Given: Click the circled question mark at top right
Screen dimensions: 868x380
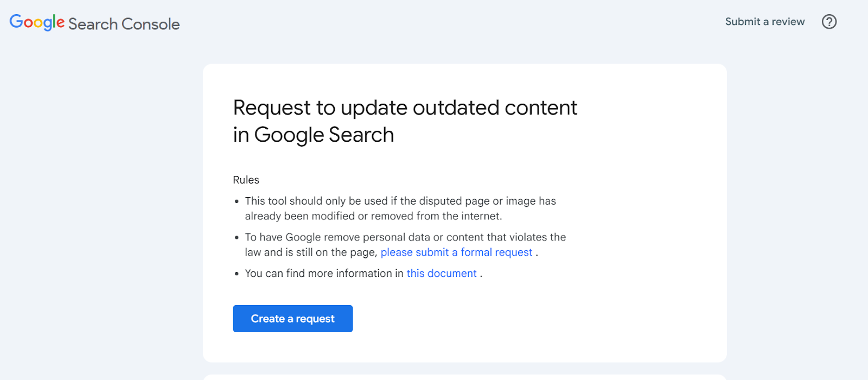Looking at the screenshot, I should tap(828, 22).
